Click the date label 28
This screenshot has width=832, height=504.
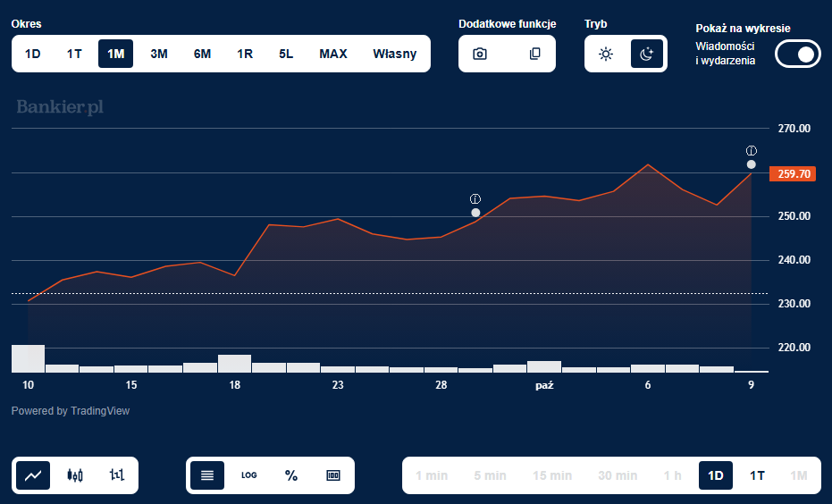441,385
